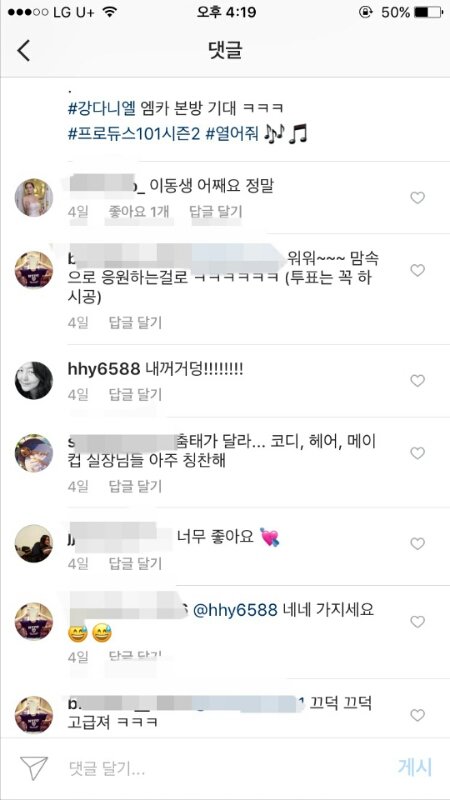Like the comment '이동생 어째요 정말'

[x=417, y=198]
